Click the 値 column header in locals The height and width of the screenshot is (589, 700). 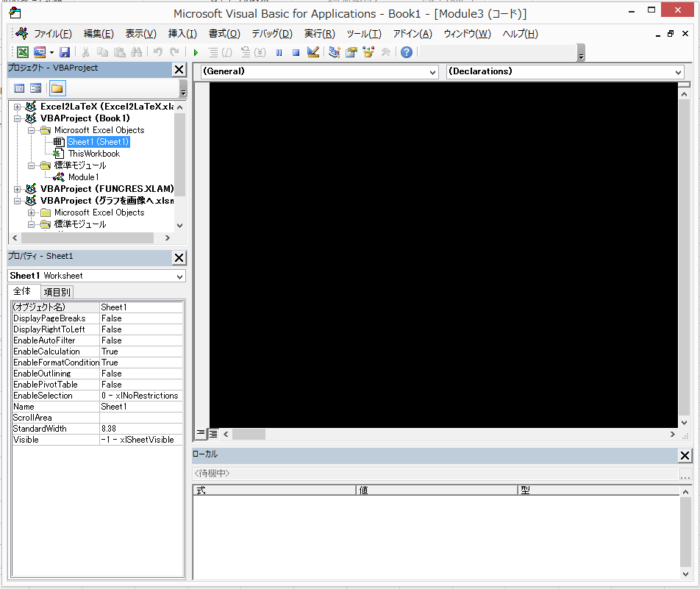(x=437, y=490)
